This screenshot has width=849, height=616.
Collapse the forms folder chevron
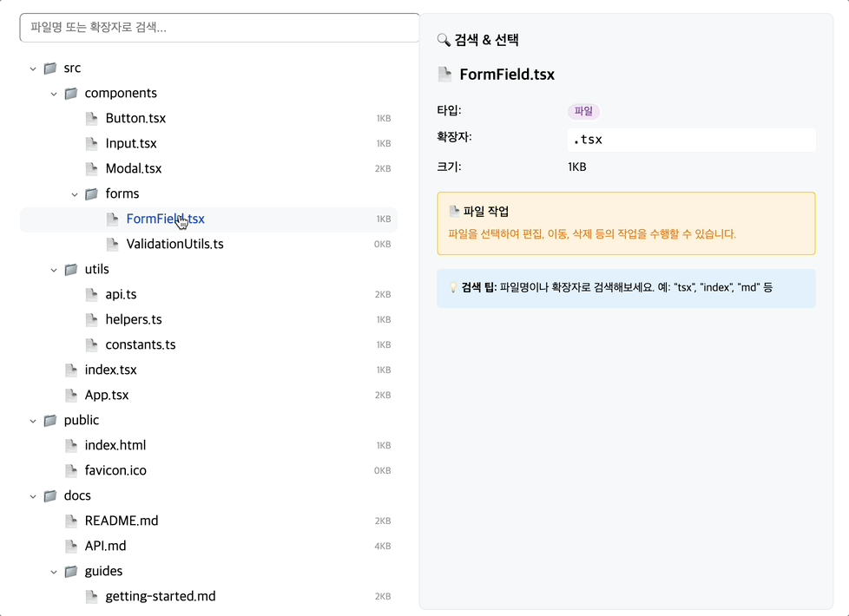75,194
